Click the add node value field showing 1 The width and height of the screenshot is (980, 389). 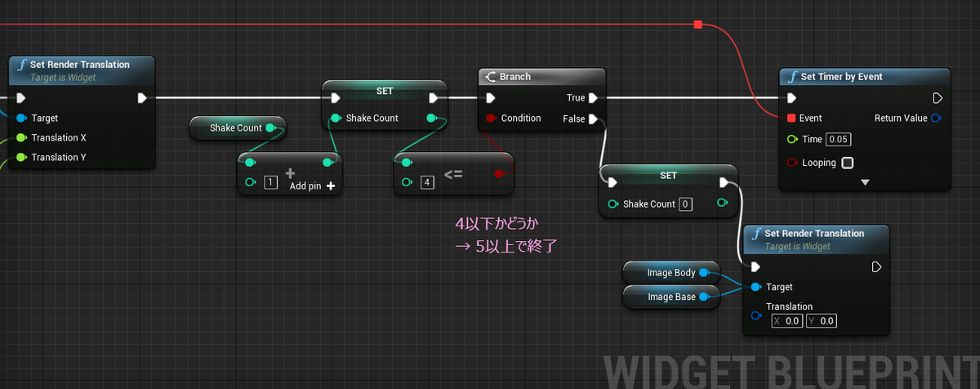coord(271,181)
